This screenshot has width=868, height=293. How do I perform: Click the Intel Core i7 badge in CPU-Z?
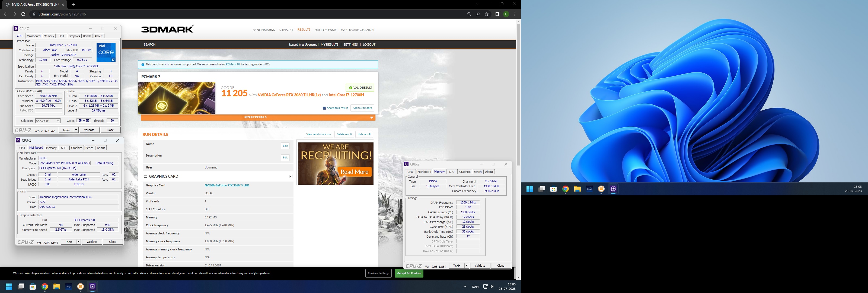tap(106, 52)
